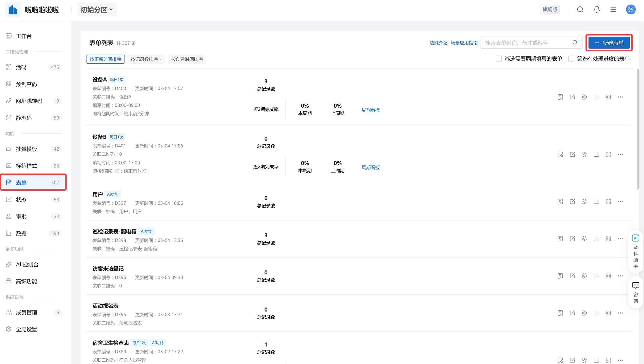This screenshot has height=364, width=644.
Task: Open the edit icon for 设备B form
Action: coord(572,154)
